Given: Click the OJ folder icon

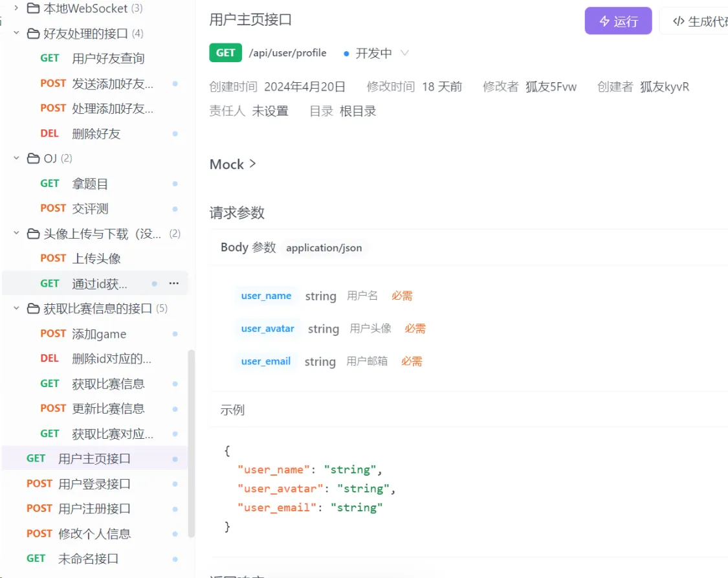Looking at the screenshot, I should (x=33, y=159).
